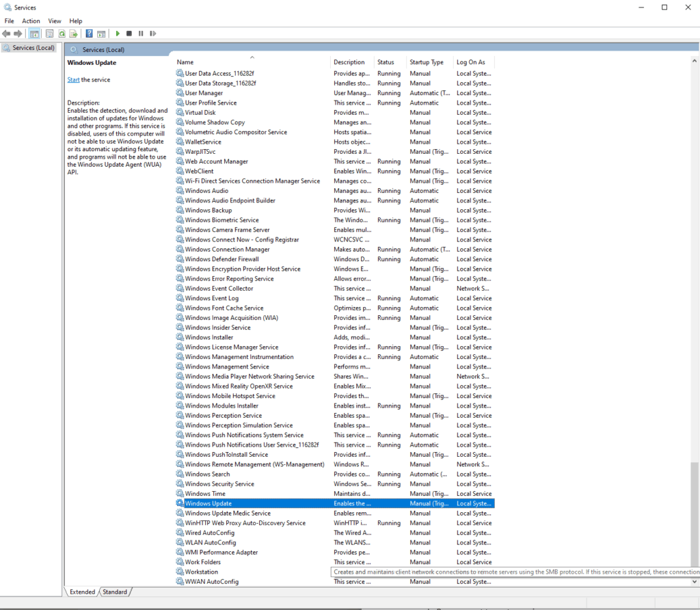Pause service with pause icon
This screenshot has height=610, width=700.
(x=141, y=34)
